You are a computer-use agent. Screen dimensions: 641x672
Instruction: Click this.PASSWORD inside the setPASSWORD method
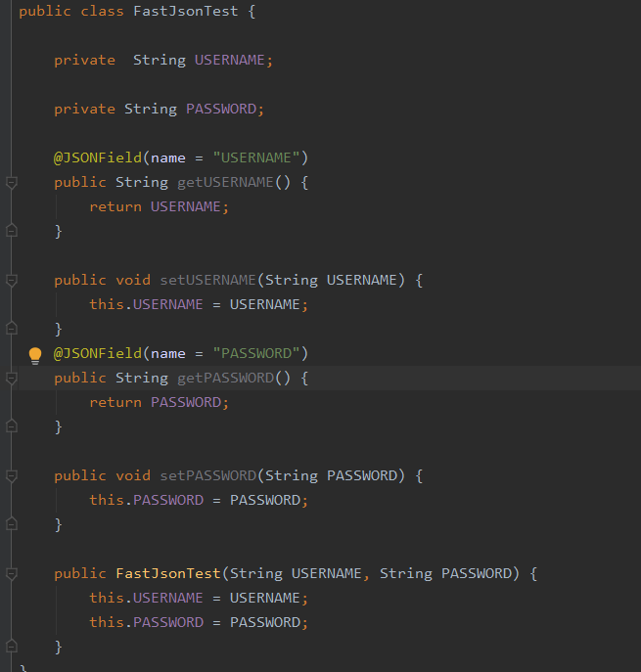(146, 500)
